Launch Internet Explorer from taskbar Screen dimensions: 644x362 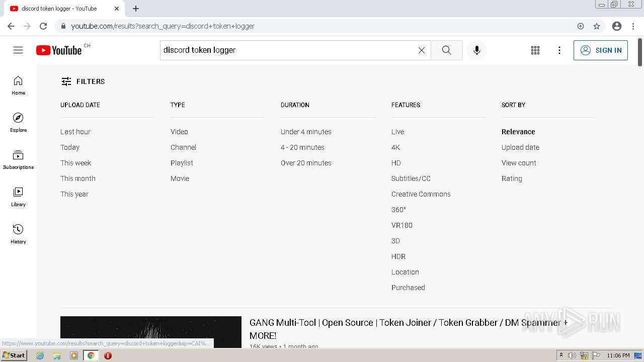coord(40,355)
